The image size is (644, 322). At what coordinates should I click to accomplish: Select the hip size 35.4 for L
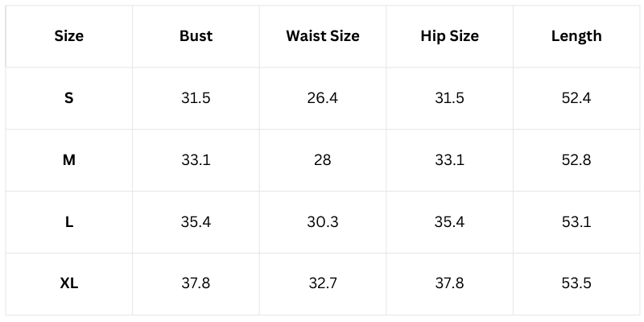(x=449, y=222)
